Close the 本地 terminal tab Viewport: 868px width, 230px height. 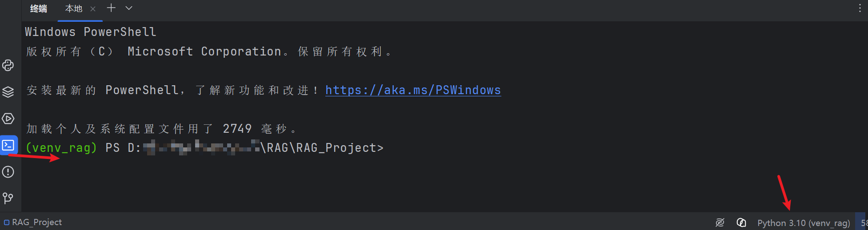coord(93,9)
